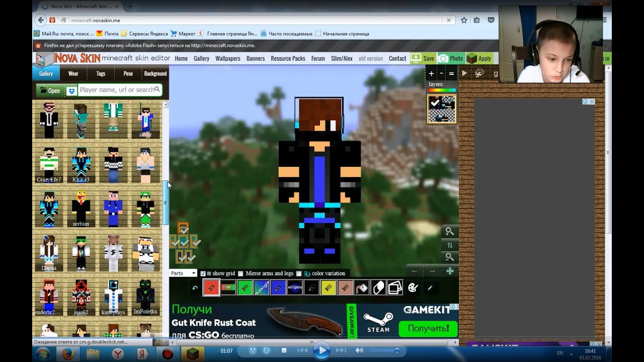This screenshot has width=644, height=362.
Task: Switch to the Background tab
Action: [155, 73]
